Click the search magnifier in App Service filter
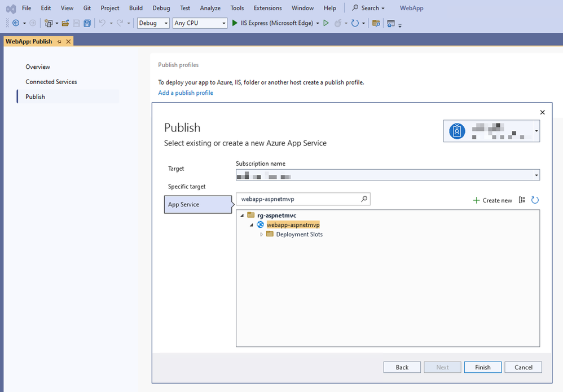Screen dimensions: 563x392 [364, 199]
